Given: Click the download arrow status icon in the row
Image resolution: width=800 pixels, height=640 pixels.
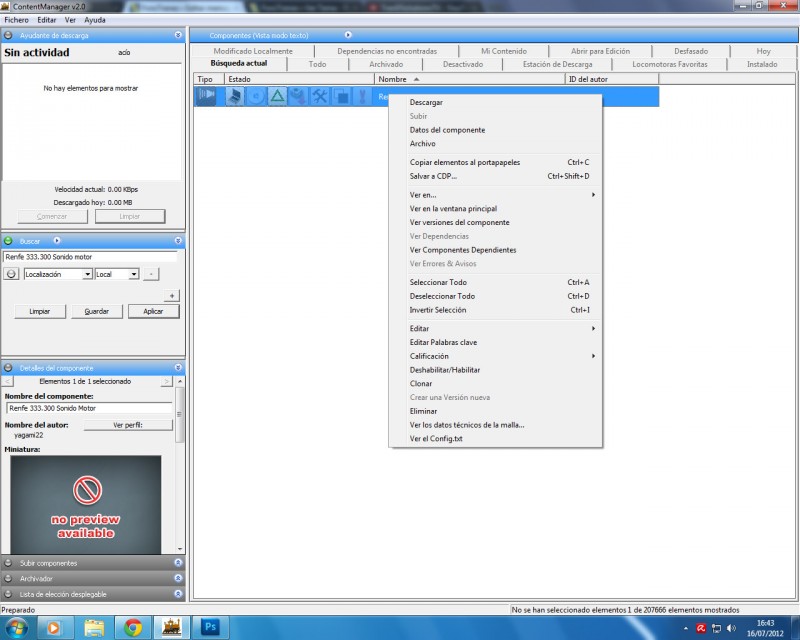Looking at the screenshot, I should [299, 96].
